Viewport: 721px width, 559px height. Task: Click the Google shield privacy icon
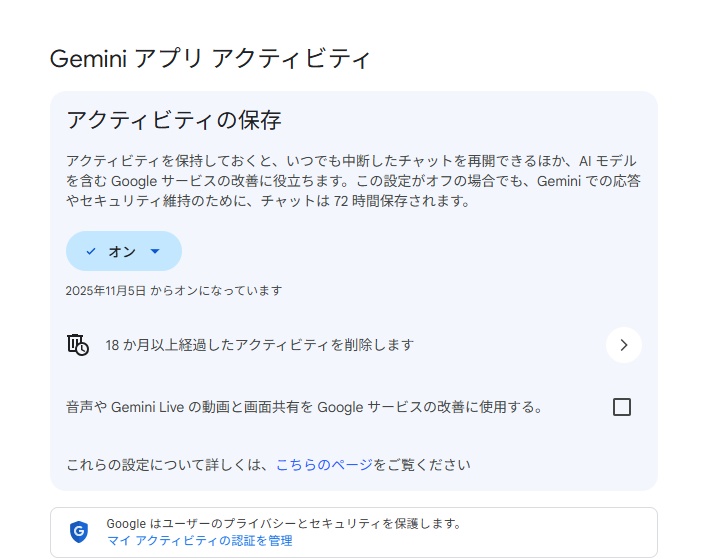click(x=79, y=532)
